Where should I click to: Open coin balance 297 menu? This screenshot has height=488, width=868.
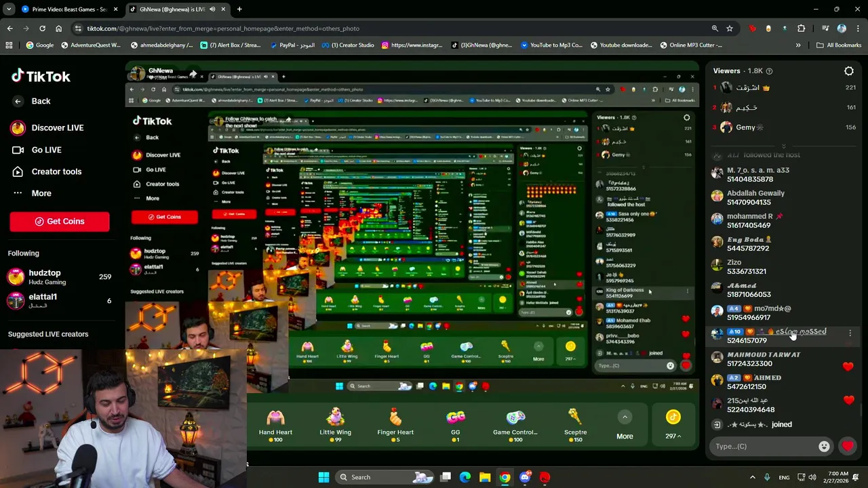point(673,425)
